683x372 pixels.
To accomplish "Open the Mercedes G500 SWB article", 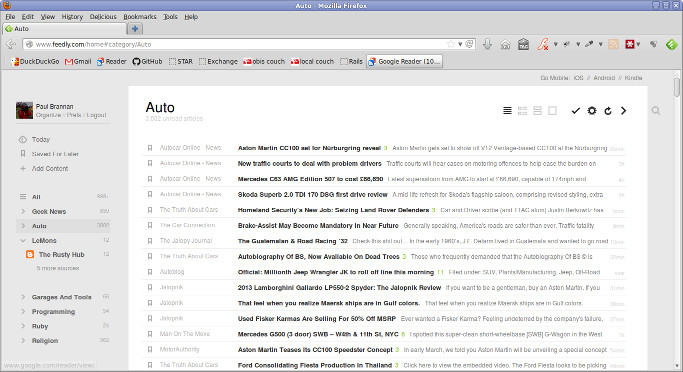I will (x=318, y=334).
